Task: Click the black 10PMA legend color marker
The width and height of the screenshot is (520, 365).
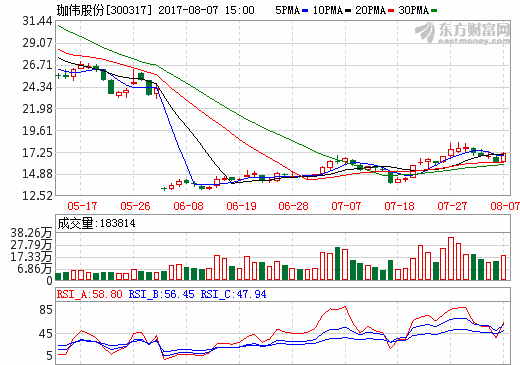Action: pos(348,11)
